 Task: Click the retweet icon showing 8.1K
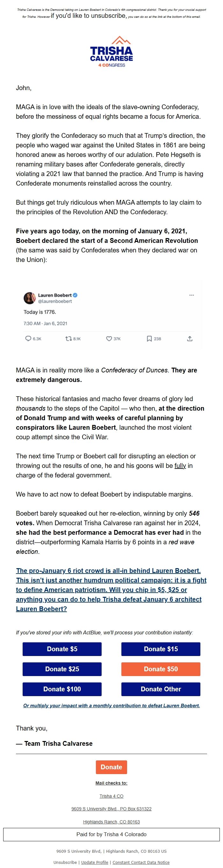[x=68, y=339]
